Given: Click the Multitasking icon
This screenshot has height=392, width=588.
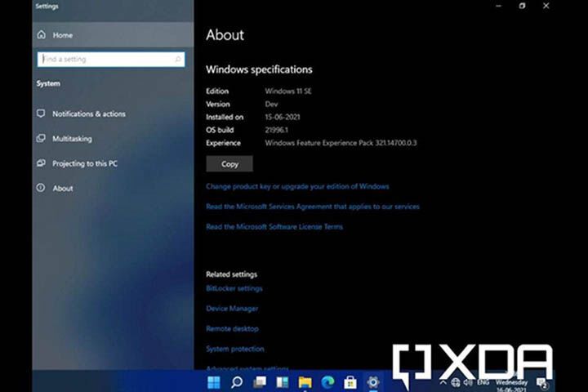Looking at the screenshot, I should (41, 138).
